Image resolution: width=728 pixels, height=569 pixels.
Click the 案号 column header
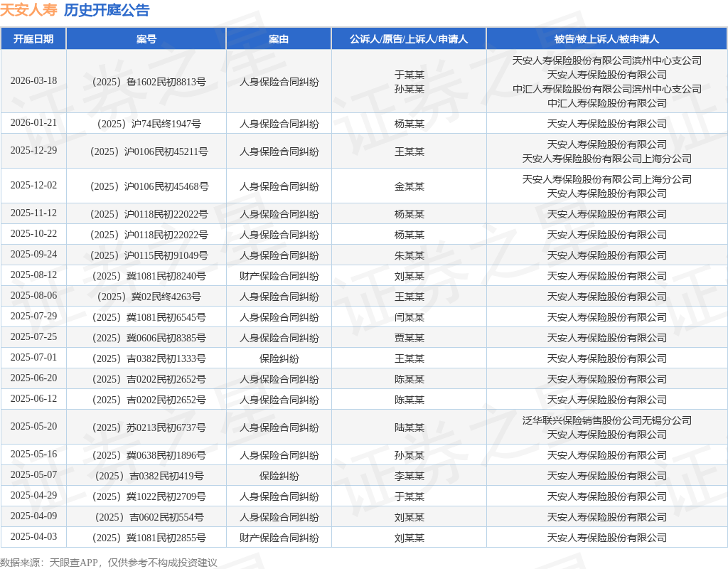click(146, 39)
